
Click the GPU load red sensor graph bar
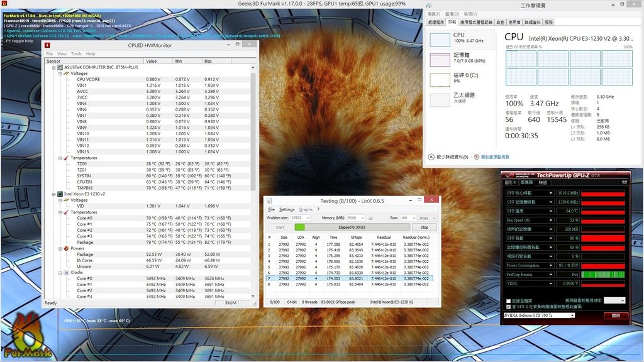tap(603, 238)
